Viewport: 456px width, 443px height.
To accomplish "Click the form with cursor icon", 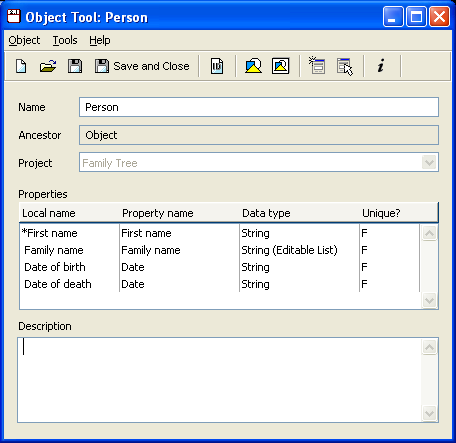I will pos(345,66).
